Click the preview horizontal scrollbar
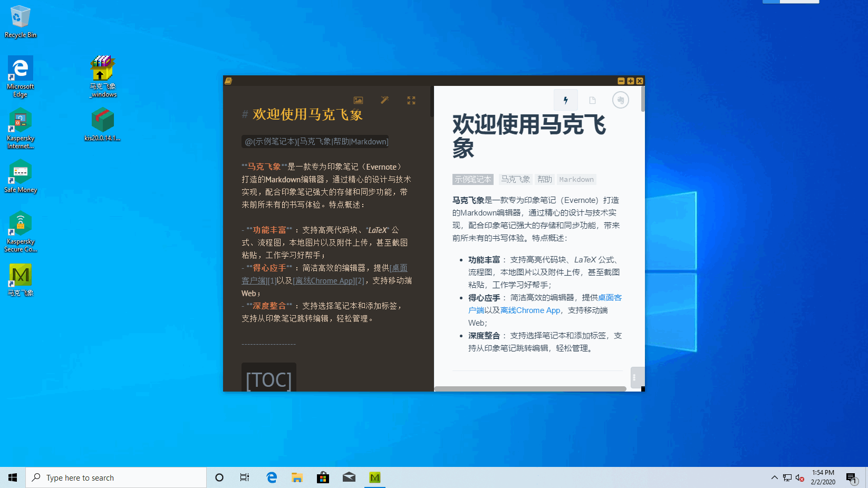Screen dimensions: 868x488 (530, 389)
